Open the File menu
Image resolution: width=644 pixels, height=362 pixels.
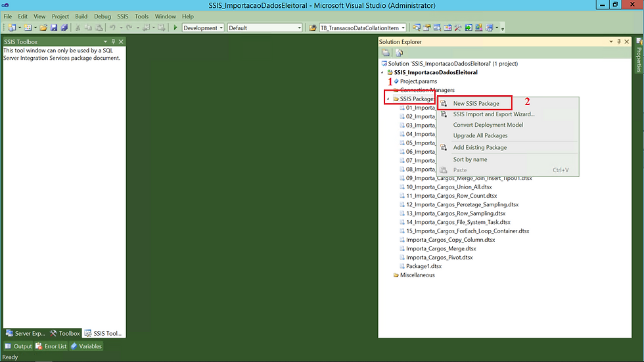(x=8, y=16)
